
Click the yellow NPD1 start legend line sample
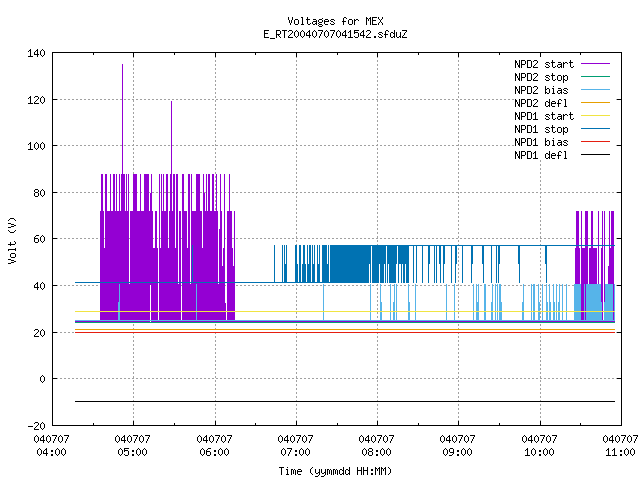[x=595, y=116]
